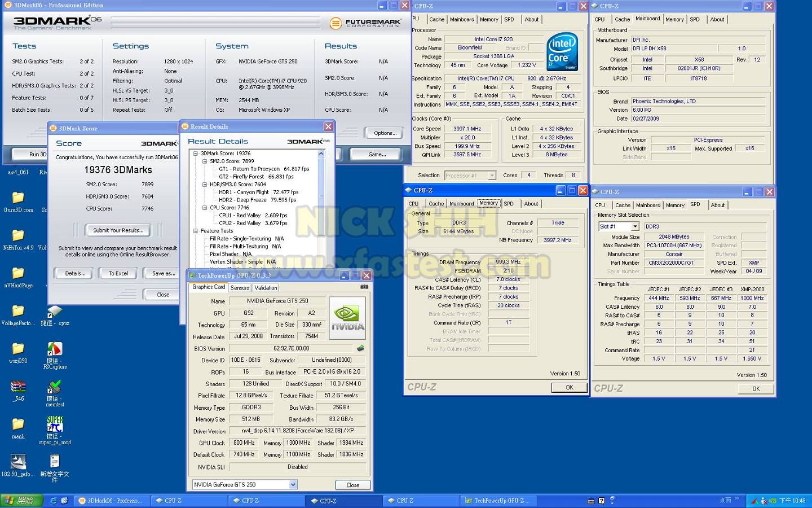Open About tab in CPU-Z Motherboard window
The height and width of the screenshot is (508, 812).
(717, 19)
